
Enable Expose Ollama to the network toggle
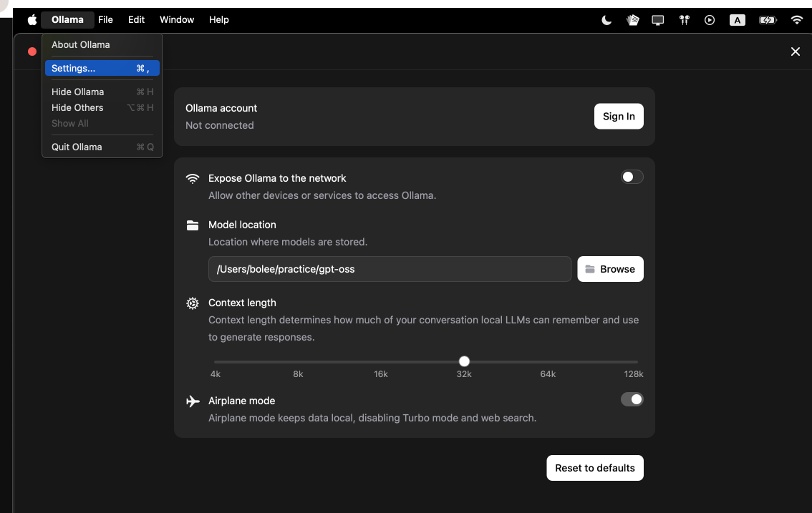tap(632, 177)
